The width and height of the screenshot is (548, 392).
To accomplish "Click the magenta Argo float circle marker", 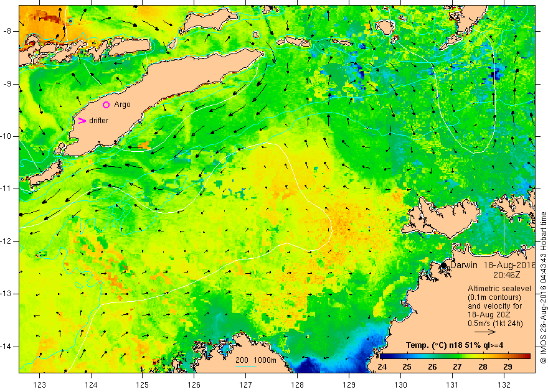I will (106, 105).
